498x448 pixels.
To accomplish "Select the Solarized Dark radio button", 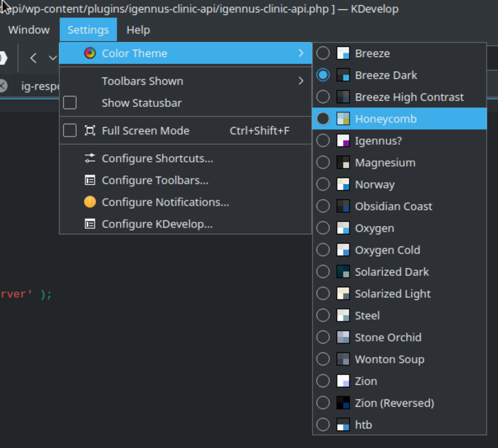I will [323, 272].
